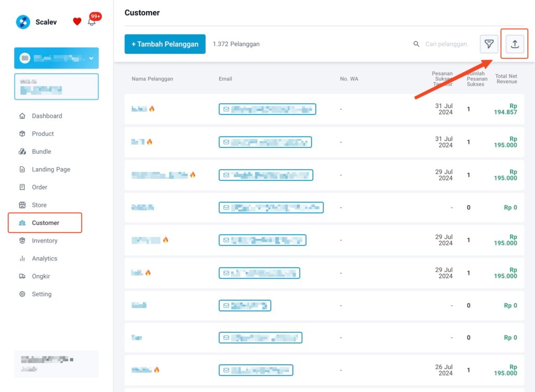Viewport: 535px width, 392px height.
Task: Open the Product menu item
Action: pos(43,133)
